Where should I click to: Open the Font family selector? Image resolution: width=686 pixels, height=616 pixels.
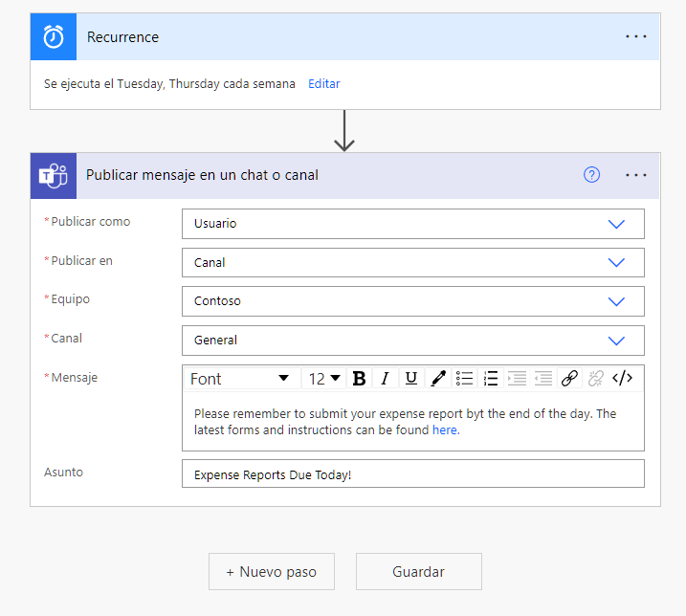point(242,379)
